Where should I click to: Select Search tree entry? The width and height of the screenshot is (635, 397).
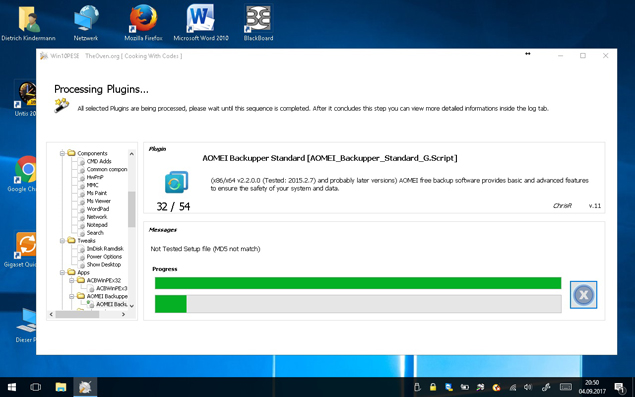pos(95,233)
